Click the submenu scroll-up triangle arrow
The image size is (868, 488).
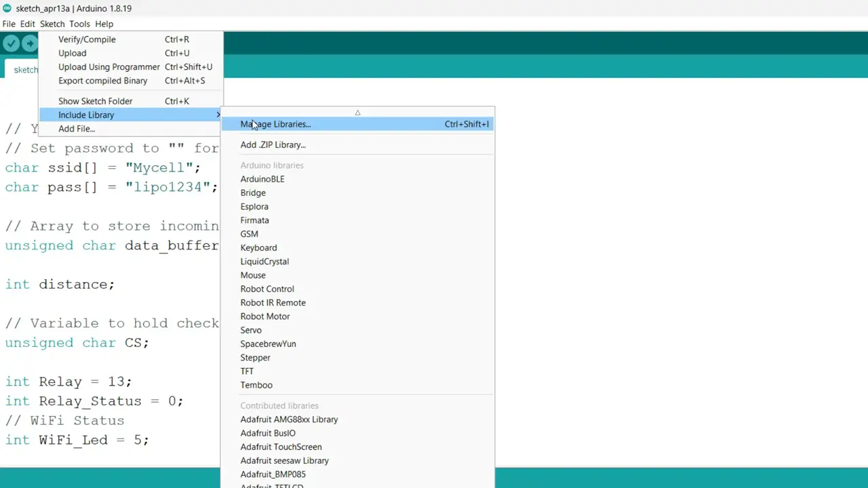357,113
